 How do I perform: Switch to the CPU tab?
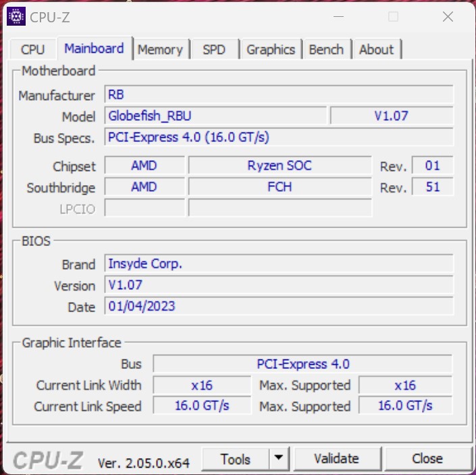[x=33, y=49]
